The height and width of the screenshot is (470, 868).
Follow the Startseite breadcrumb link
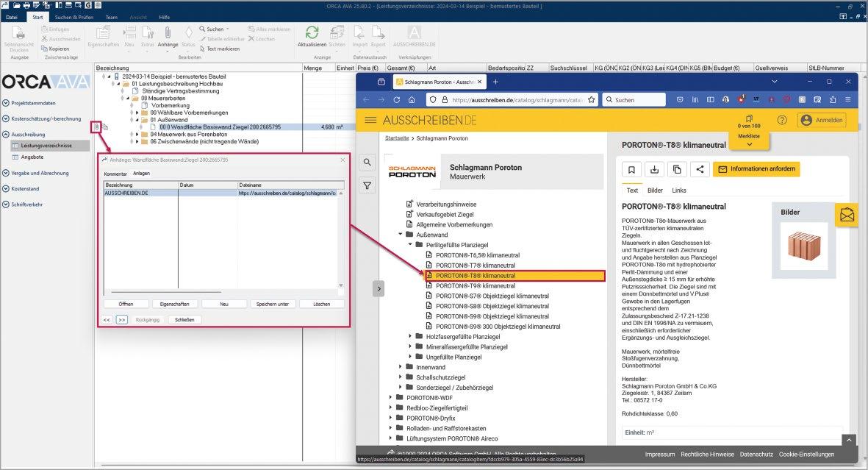(x=397, y=138)
